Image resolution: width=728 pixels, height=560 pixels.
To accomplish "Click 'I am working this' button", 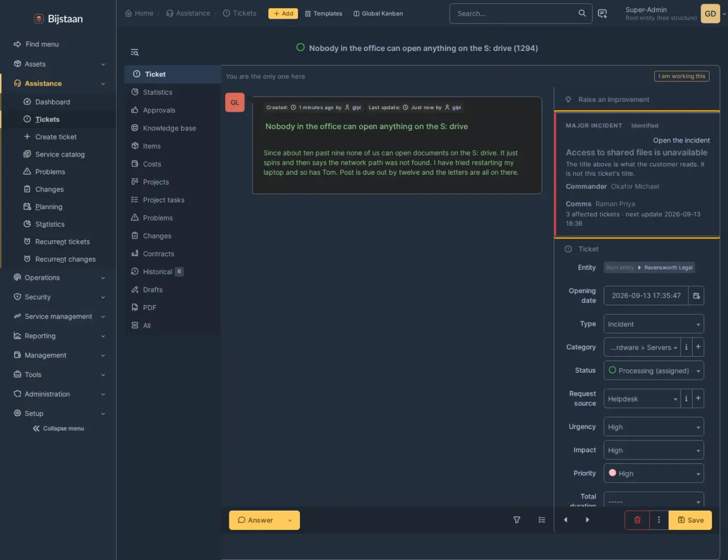I will [682, 76].
